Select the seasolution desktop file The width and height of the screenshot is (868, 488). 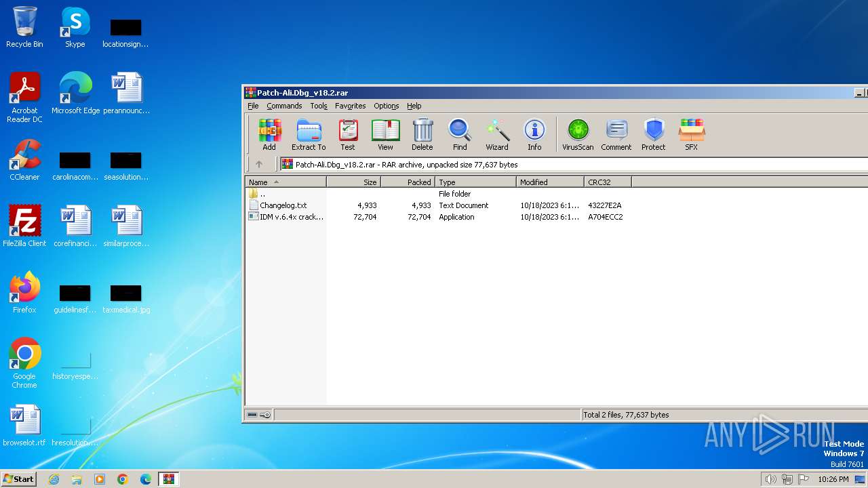click(126, 165)
